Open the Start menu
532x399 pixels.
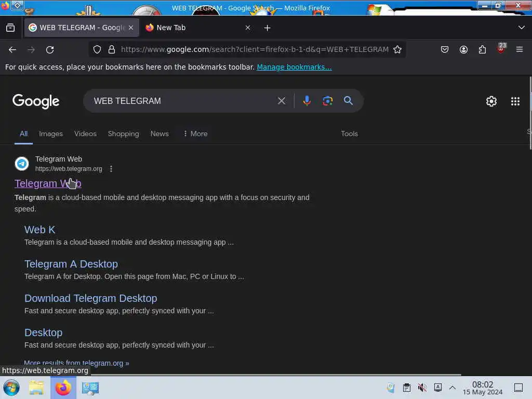(x=11, y=388)
